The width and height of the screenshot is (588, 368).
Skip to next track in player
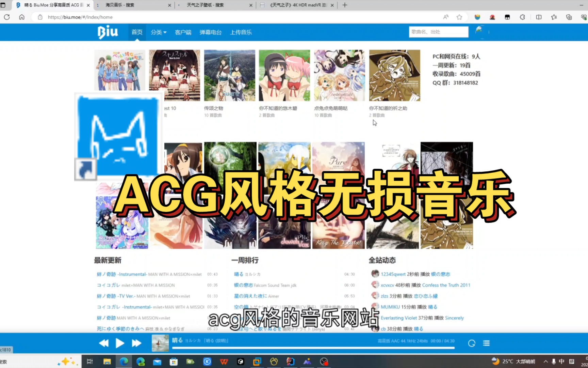click(136, 343)
